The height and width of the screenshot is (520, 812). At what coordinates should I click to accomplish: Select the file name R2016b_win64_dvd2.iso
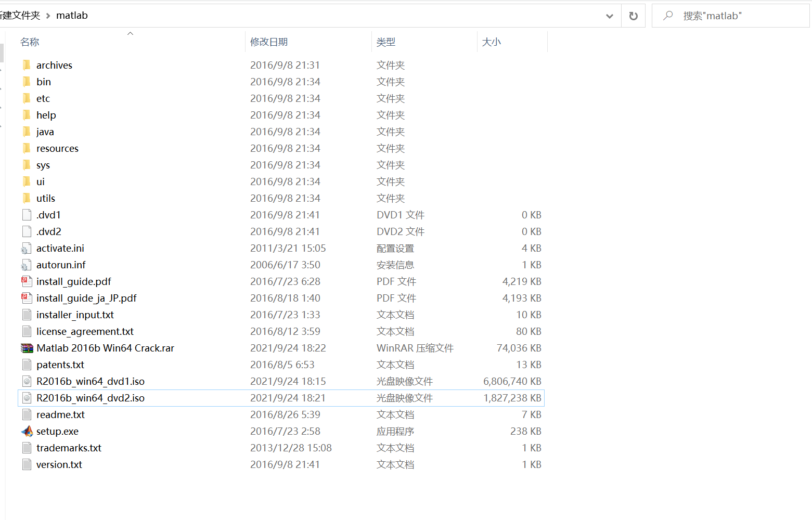[91, 398]
